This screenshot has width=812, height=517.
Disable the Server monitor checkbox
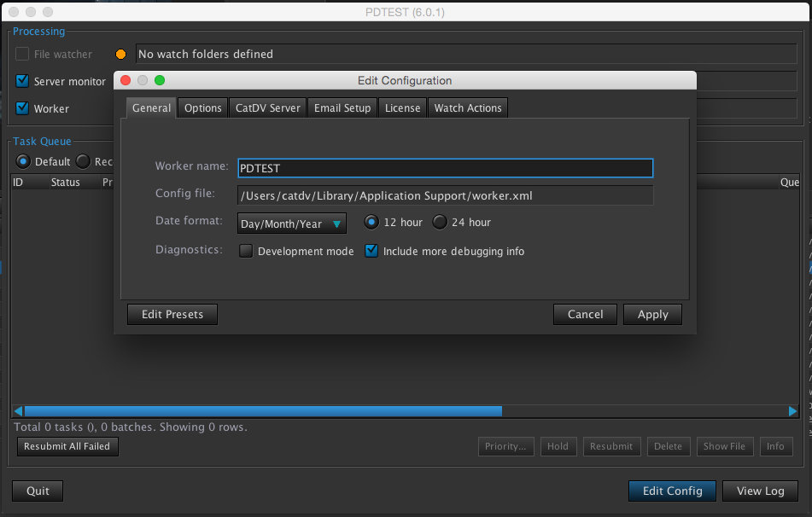(23, 82)
